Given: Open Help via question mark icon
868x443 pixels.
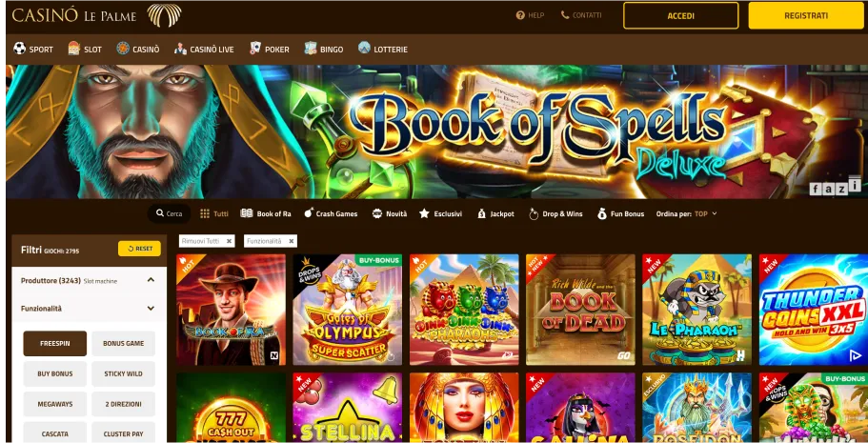Looking at the screenshot, I should (520, 15).
